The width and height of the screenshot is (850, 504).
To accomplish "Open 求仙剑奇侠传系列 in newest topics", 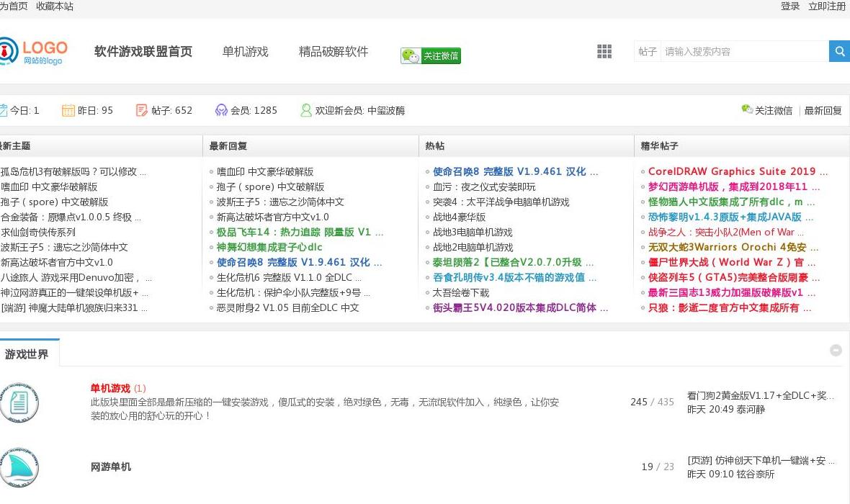I will 38,233.
